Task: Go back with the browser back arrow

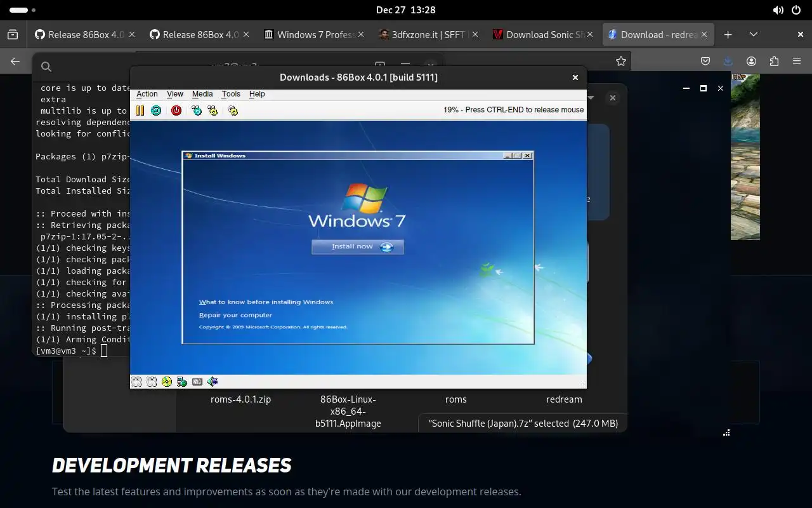Action: (x=15, y=61)
